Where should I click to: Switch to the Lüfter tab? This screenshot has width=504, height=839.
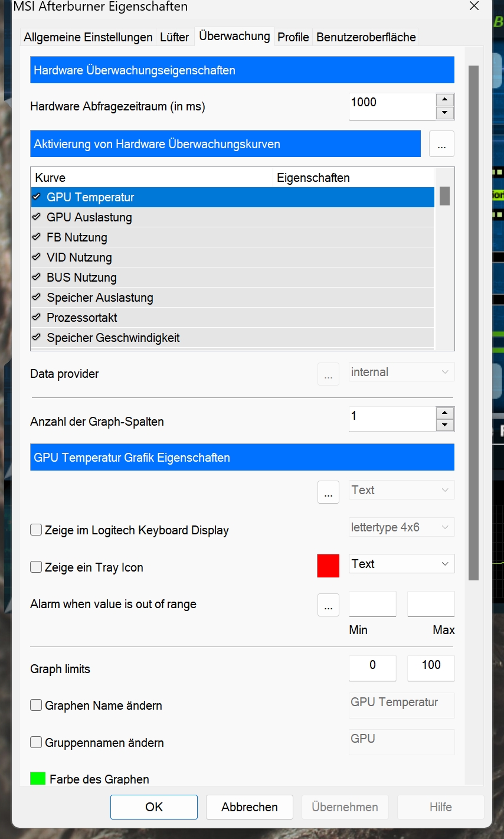coord(175,37)
